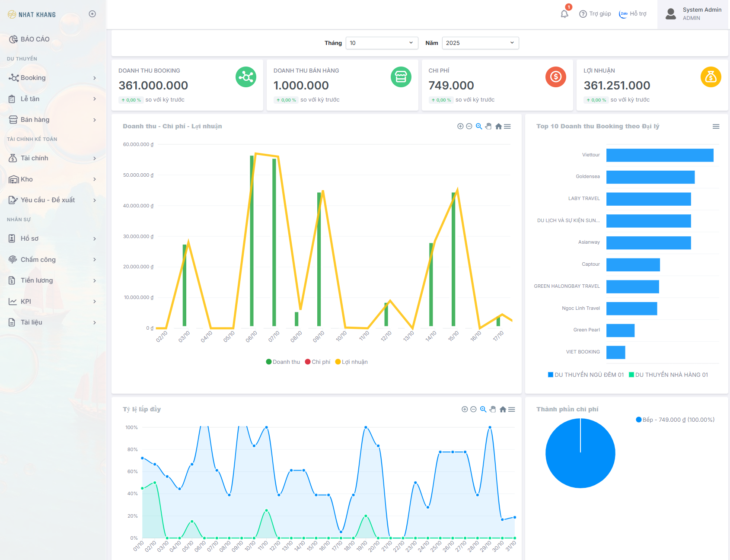This screenshot has height=560, width=730.
Task: Click the Vietnam Zalo Hỗ trợ support link
Action: 633,14
